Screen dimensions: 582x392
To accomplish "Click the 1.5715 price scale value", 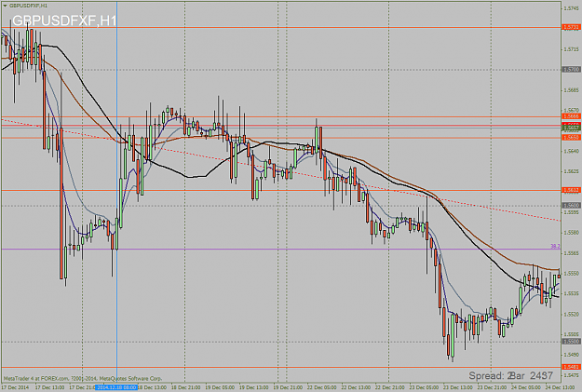I will click(571, 49).
